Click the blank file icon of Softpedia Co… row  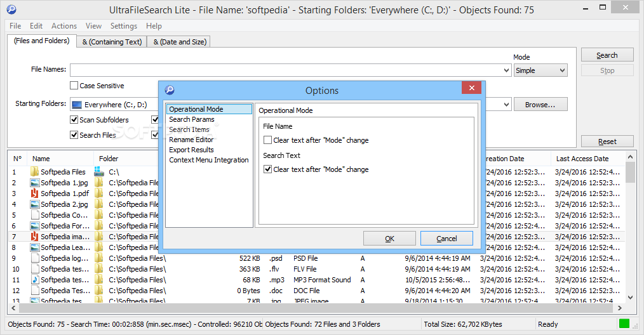[34, 214]
